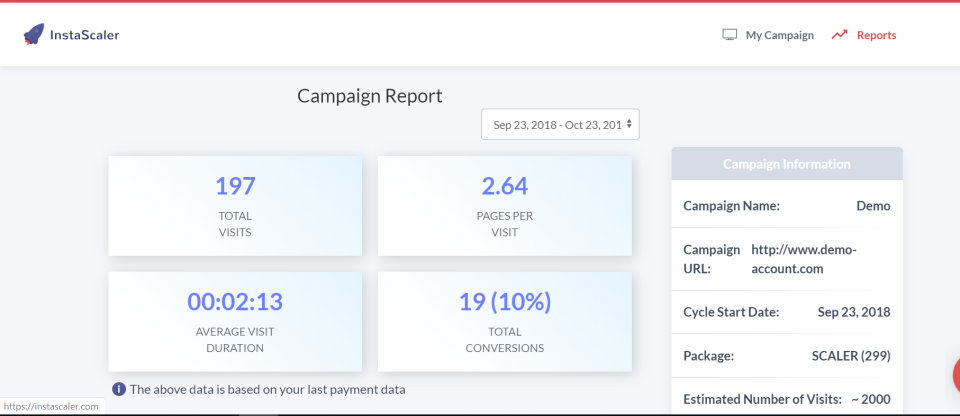Select the 00:02:13 Average Visit Duration card
Screen dimensions: 960x416
235,322
